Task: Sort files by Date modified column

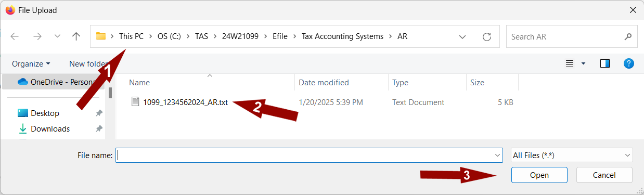Action: coord(324,83)
